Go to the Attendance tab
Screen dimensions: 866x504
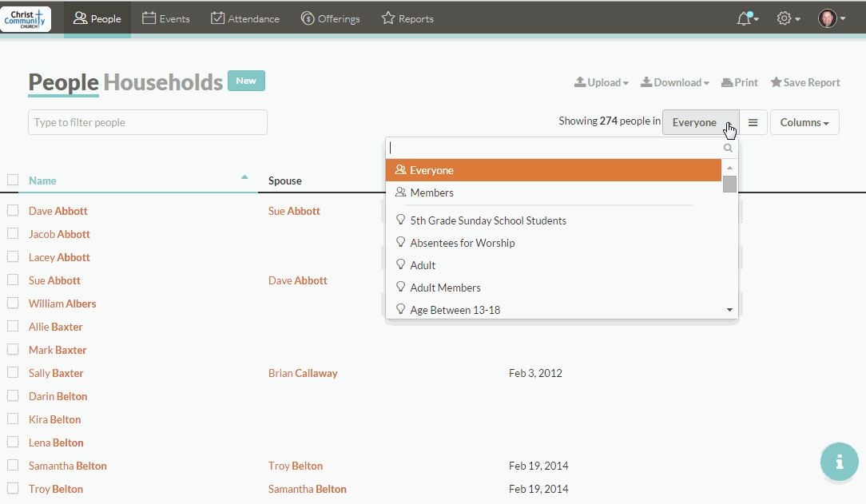[245, 18]
